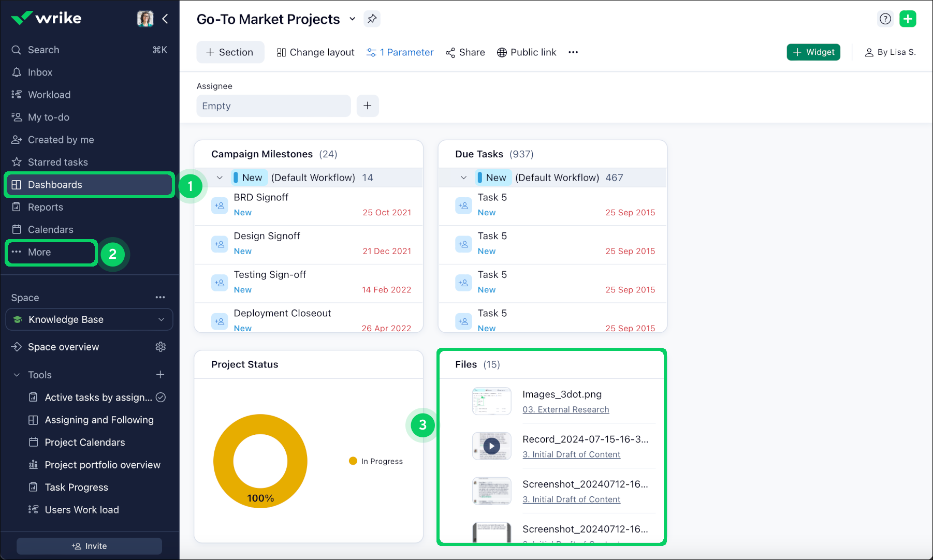Pin the Go-To Market Projects dashboard
Screen dimensions: 933x560
click(372, 19)
